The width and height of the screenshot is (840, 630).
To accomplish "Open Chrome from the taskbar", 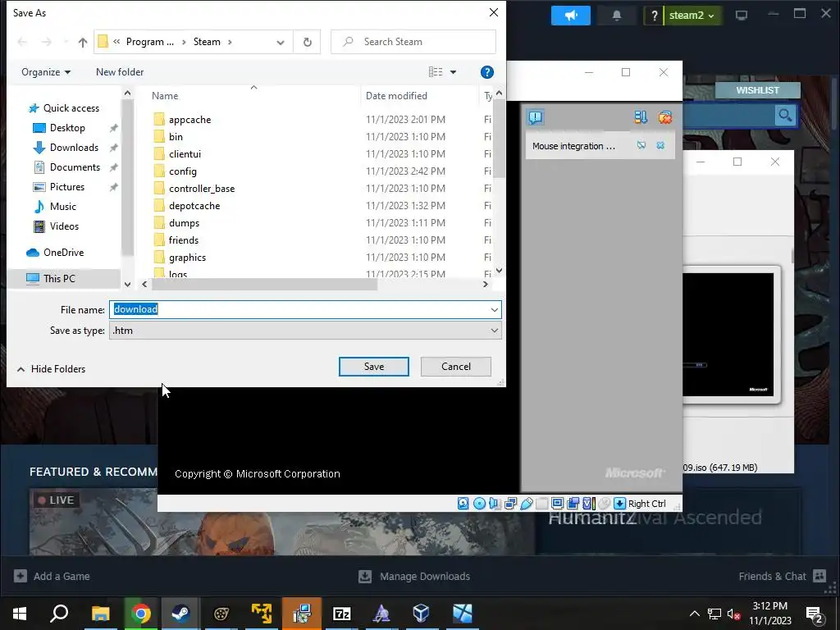I will pos(141,614).
